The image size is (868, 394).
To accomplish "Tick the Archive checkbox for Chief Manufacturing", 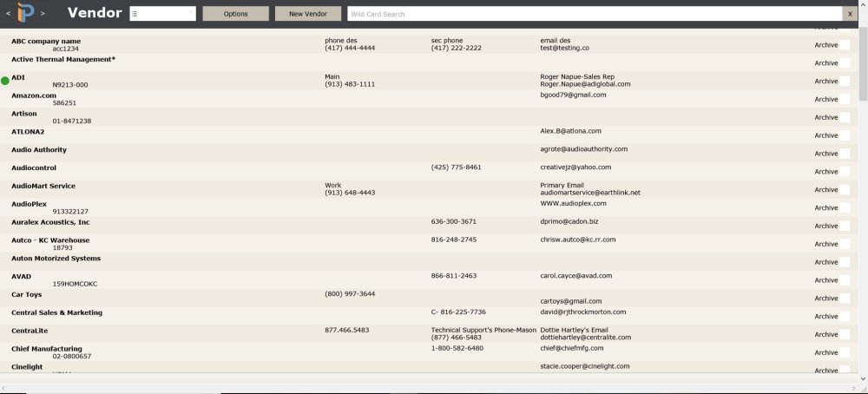I will 845,352.
